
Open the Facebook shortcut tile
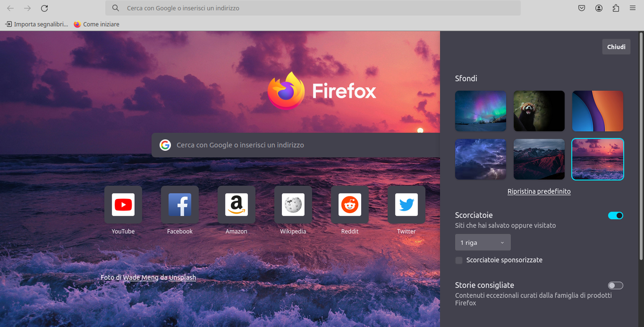pos(180,210)
